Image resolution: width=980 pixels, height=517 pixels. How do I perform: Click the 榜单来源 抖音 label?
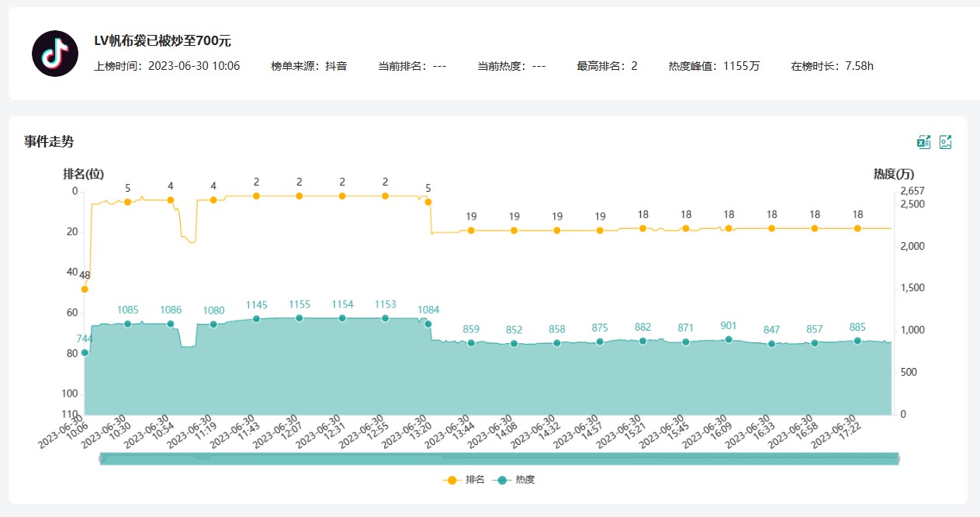[x=308, y=66]
